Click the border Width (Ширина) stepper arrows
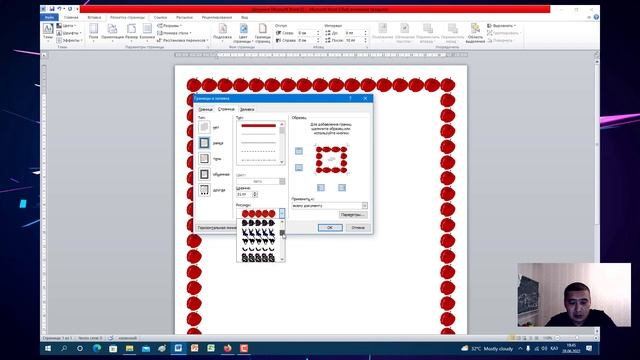640x360 pixels. [x=255, y=194]
